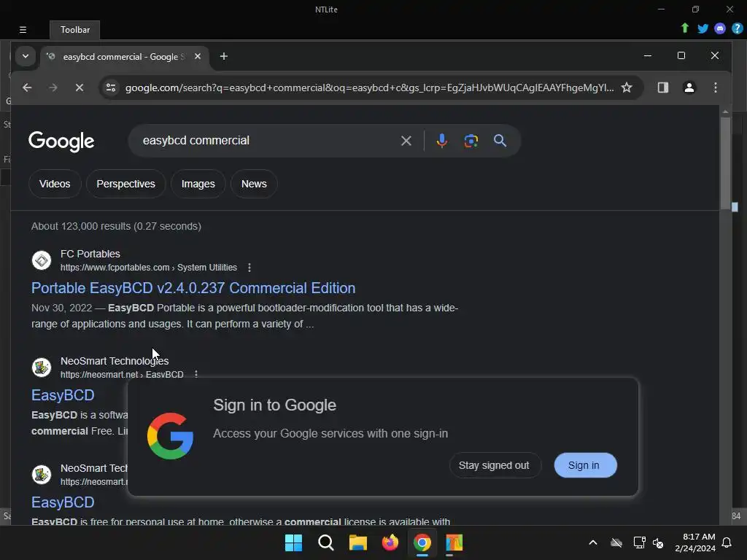747x560 pixels.
Task: Show hidden system tray icons
Action: pos(592,542)
